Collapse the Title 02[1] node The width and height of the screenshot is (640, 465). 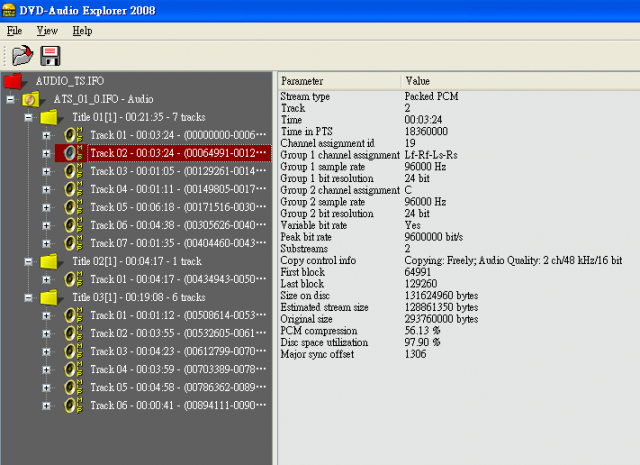[28, 262]
